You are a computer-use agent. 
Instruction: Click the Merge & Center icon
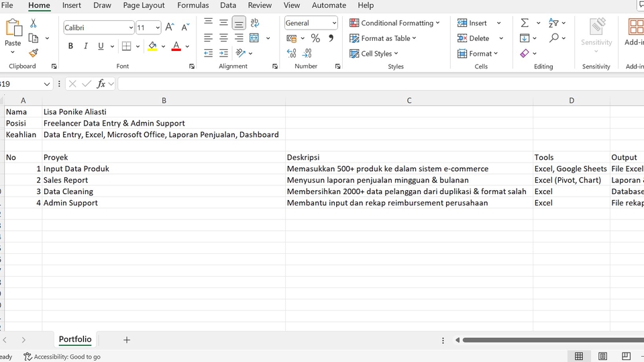coord(254,38)
